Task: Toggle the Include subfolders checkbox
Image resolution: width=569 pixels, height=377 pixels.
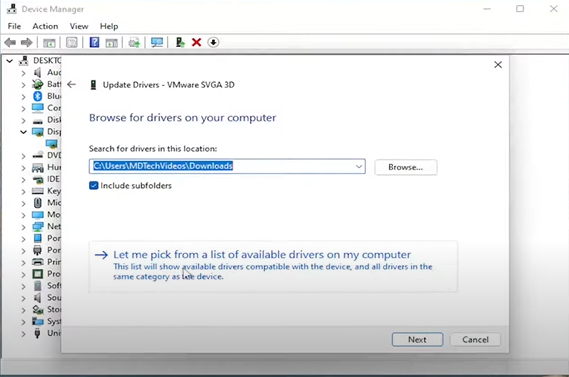Action: [x=94, y=186]
